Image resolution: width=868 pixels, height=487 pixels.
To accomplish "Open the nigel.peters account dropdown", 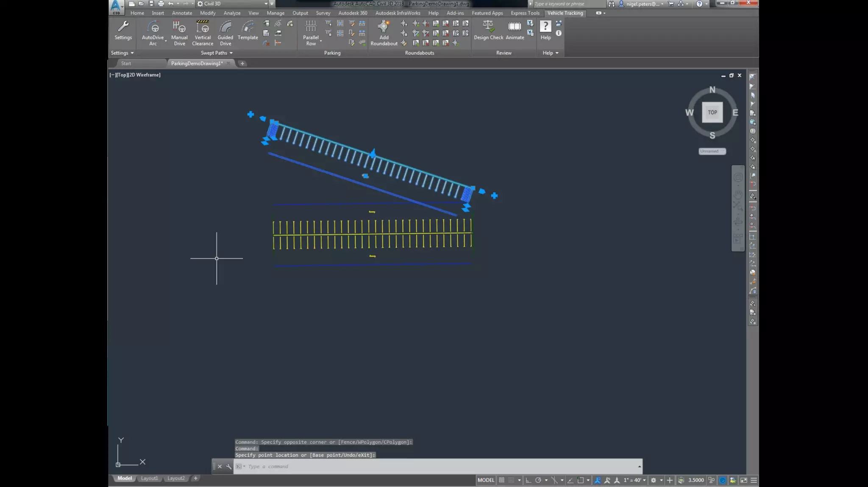I will [645, 3].
